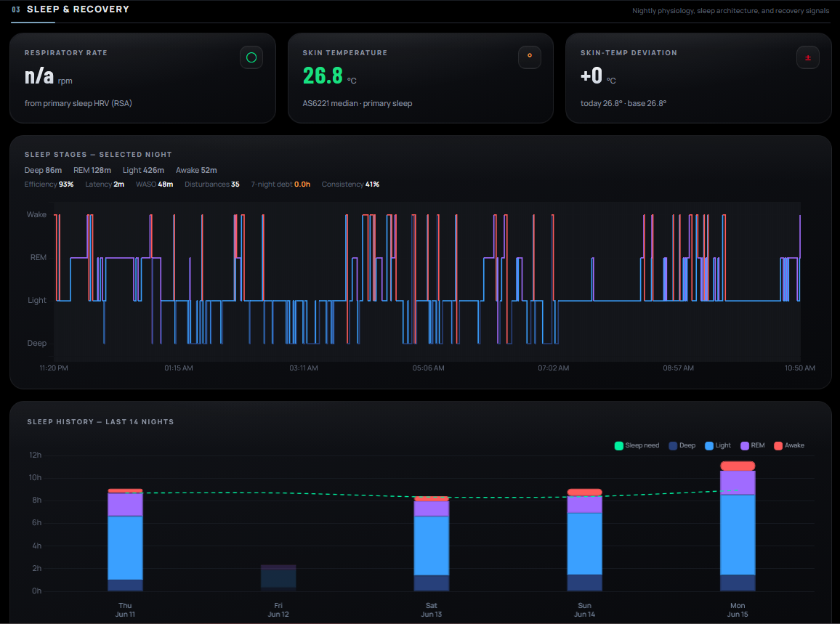Click the Disturbances 35 metric
Image resolution: width=840 pixels, height=624 pixels.
click(212, 185)
